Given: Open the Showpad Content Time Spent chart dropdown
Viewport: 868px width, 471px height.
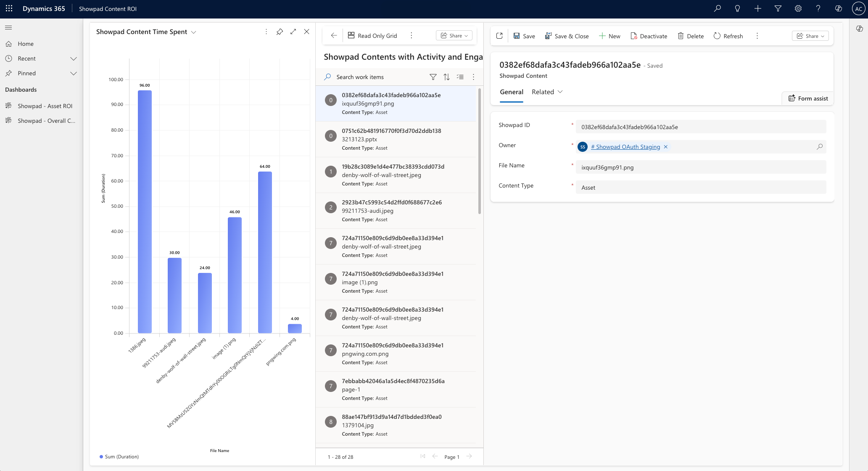Looking at the screenshot, I should pos(194,32).
